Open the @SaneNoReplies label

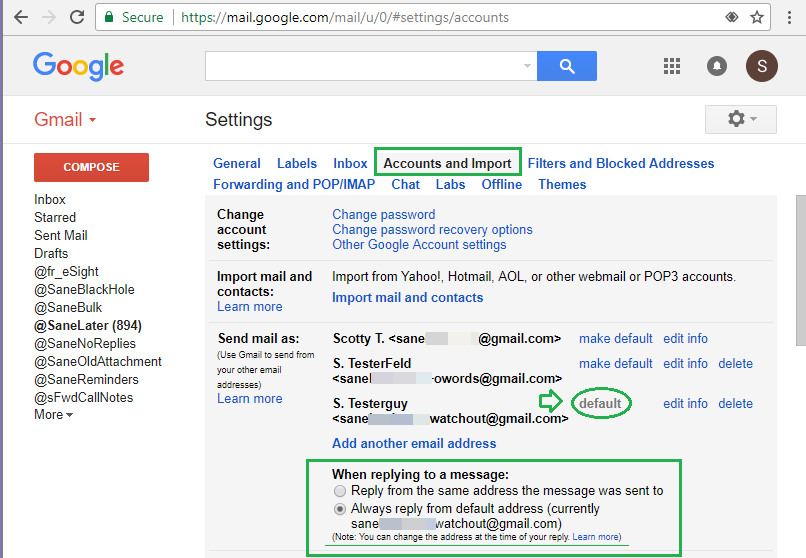(85, 343)
